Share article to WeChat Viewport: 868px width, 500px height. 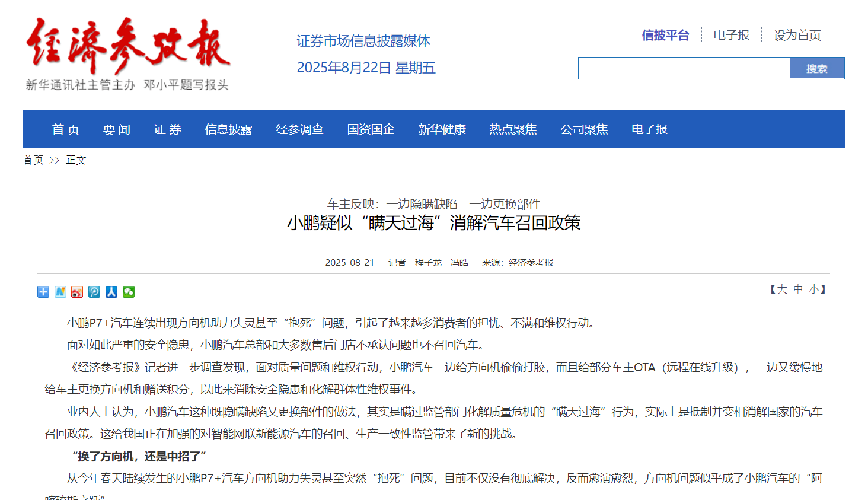(x=129, y=292)
